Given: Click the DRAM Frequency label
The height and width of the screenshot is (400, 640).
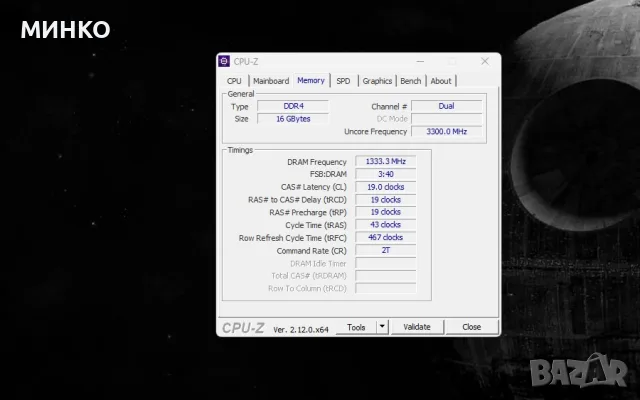Looking at the screenshot, I should click(x=317, y=162).
